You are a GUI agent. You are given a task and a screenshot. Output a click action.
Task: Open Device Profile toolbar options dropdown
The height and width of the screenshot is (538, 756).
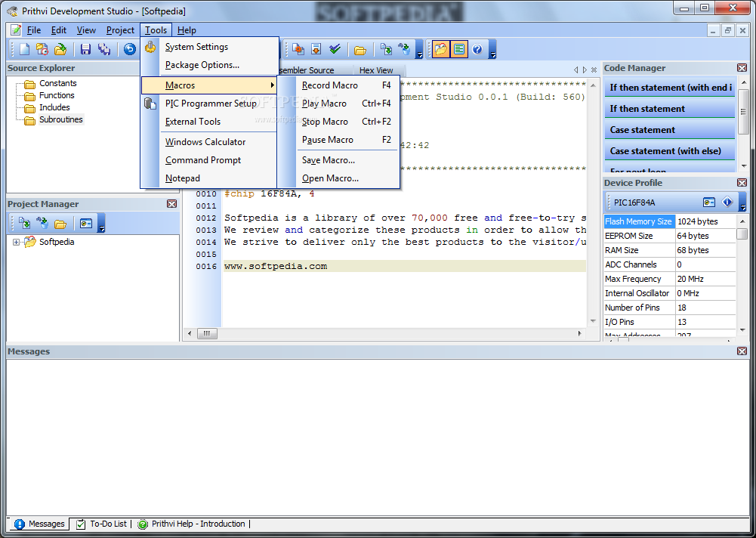coord(743,203)
